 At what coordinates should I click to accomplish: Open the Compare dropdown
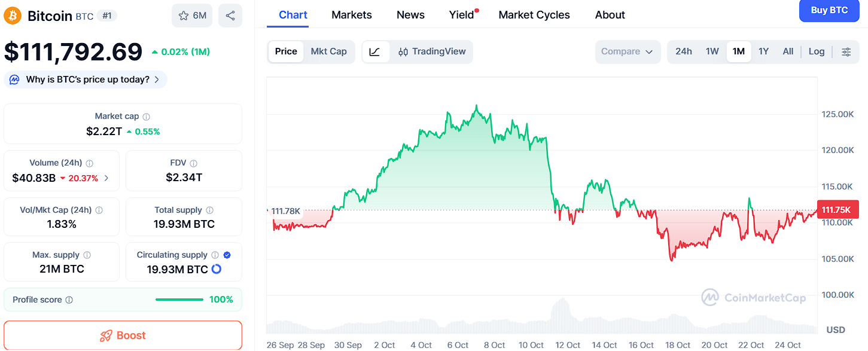click(x=627, y=52)
